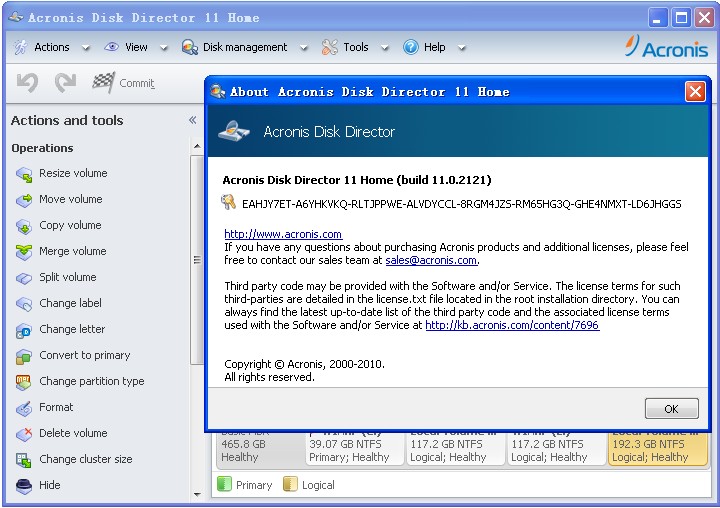
Task: Click the Commit text button
Action: pos(137,83)
